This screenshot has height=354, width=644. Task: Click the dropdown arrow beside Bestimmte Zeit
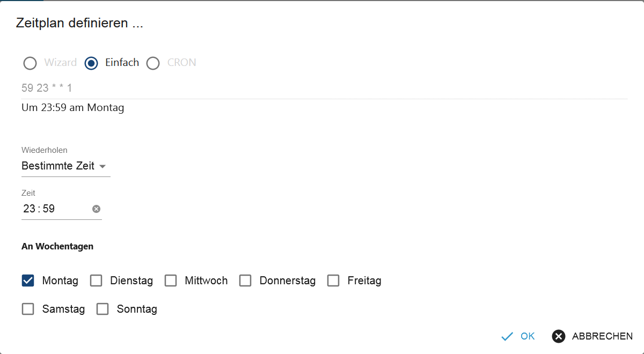click(103, 166)
